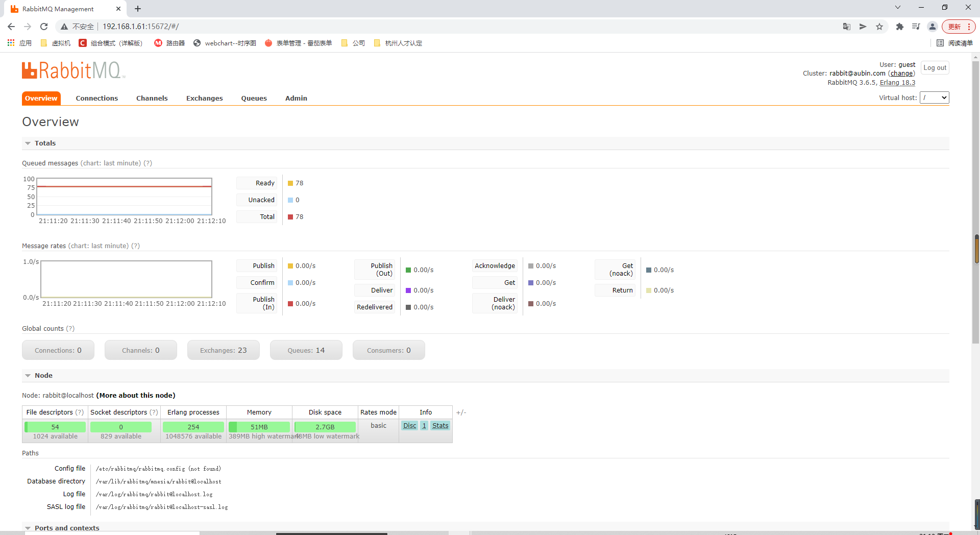Open the 组合模式 (详解版) bookmark
The image size is (980, 535).
(x=111, y=43)
